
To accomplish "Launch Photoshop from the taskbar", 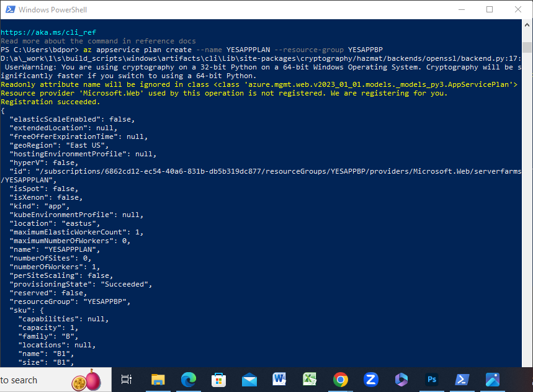I will [x=432, y=380].
